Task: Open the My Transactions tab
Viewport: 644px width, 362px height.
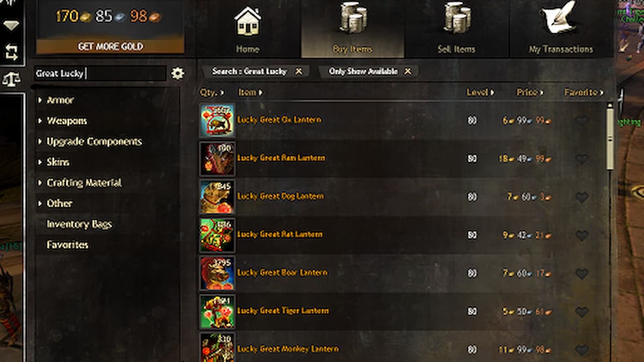Action: [x=561, y=29]
